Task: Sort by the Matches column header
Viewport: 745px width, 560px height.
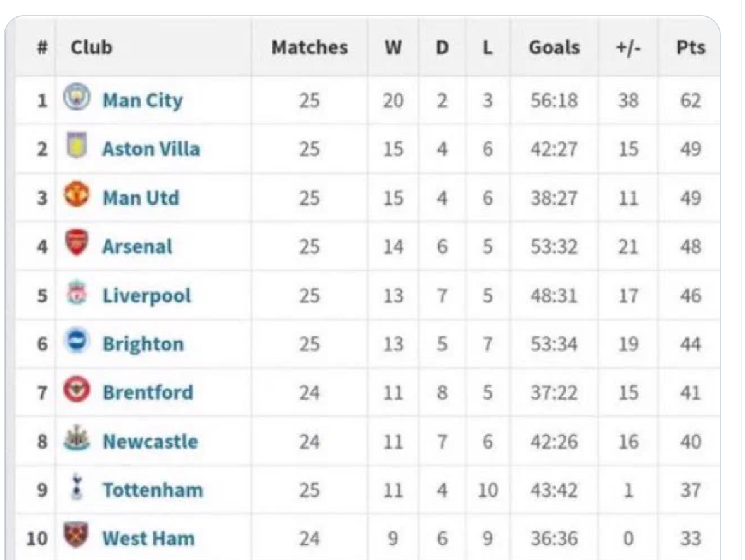Action: click(x=309, y=48)
